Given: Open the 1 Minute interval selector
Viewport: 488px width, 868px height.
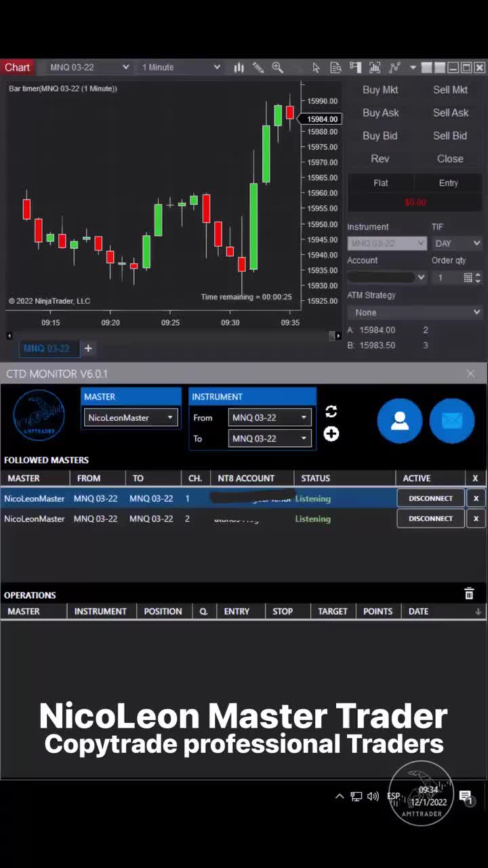Looking at the screenshot, I should 180,67.
